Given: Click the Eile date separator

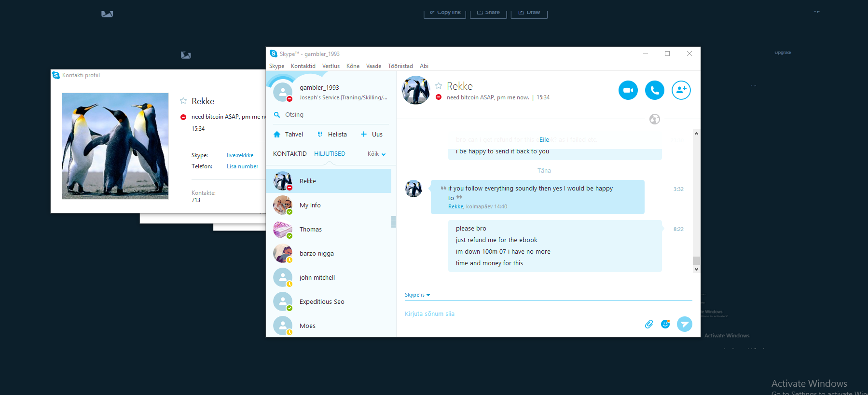Looking at the screenshot, I should coord(544,140).
